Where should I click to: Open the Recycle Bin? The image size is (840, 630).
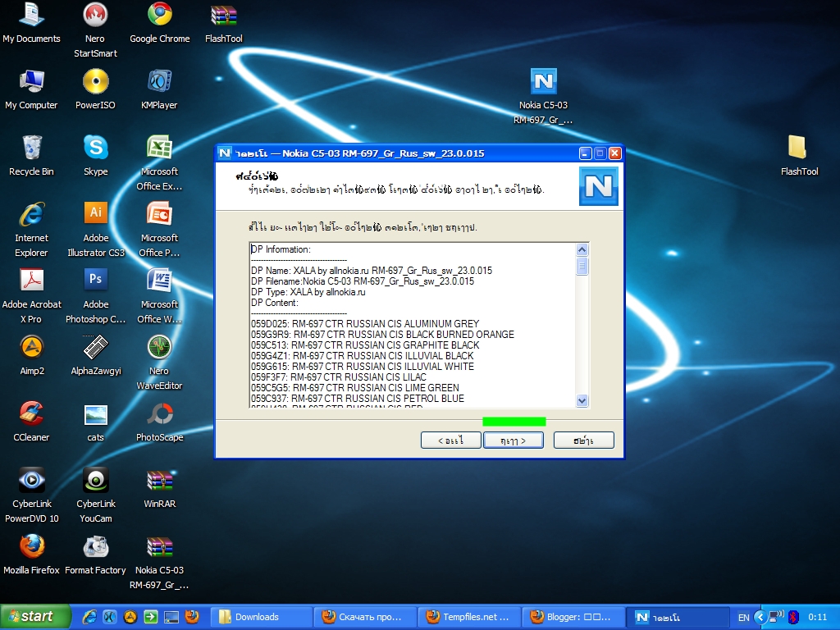(31, 156)
